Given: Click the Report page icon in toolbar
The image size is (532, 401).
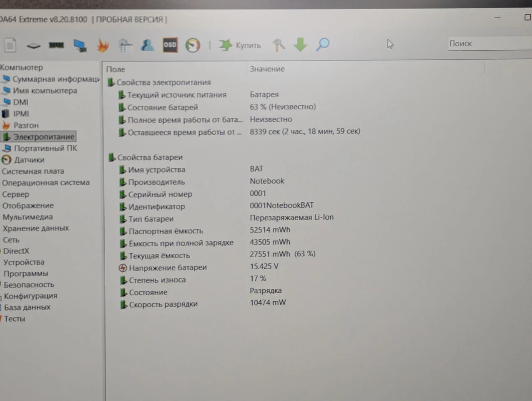Looking at the screenshot, I should (x=10, y=45).
